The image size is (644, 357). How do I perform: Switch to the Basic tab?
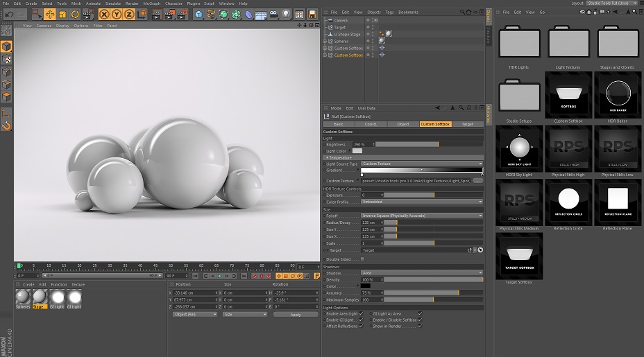(x=339, y=124)
